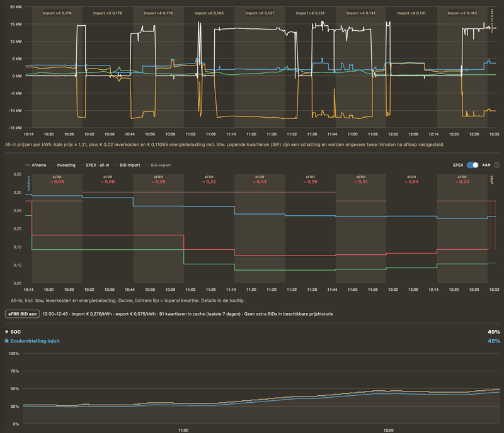This screenshot has height=433, width=504.
Task: Enable the struck-through BID-export legend entry
Action: click(x=158, y=165)
